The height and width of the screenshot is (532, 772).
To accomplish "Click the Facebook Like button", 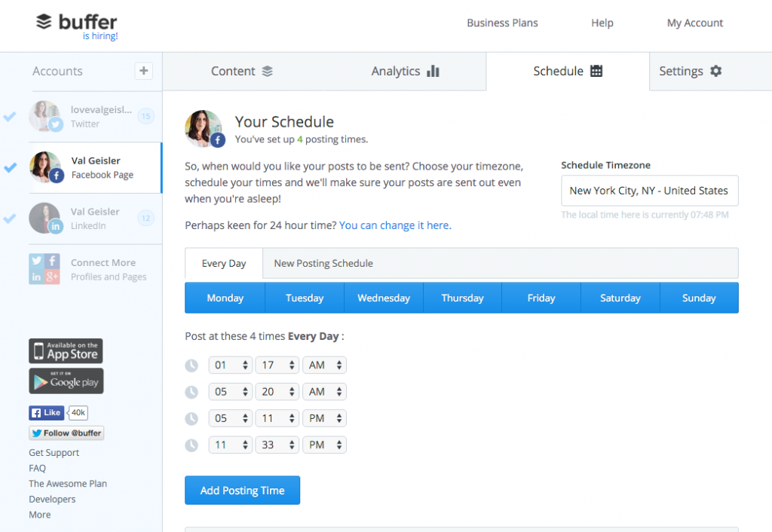I will [46, 413].
